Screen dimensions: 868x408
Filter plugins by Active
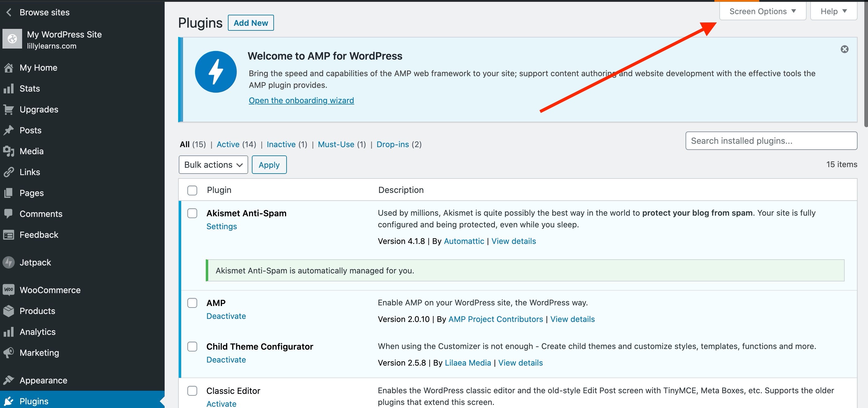[x=228, y=144]
